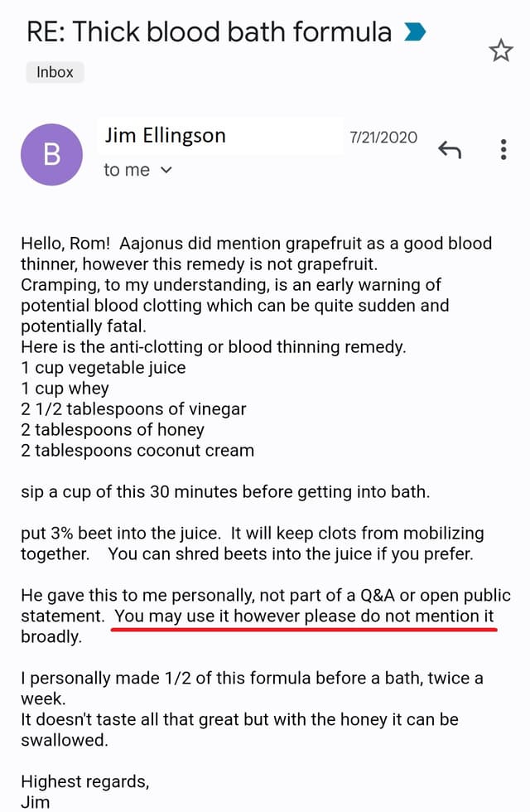
Task: Tap the reply arrow icon
Action: tap(449, 150)
